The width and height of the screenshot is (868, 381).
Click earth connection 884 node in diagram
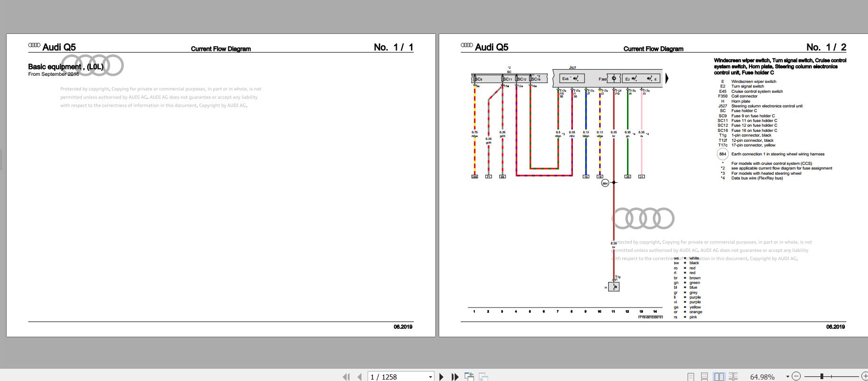[605, 183]
